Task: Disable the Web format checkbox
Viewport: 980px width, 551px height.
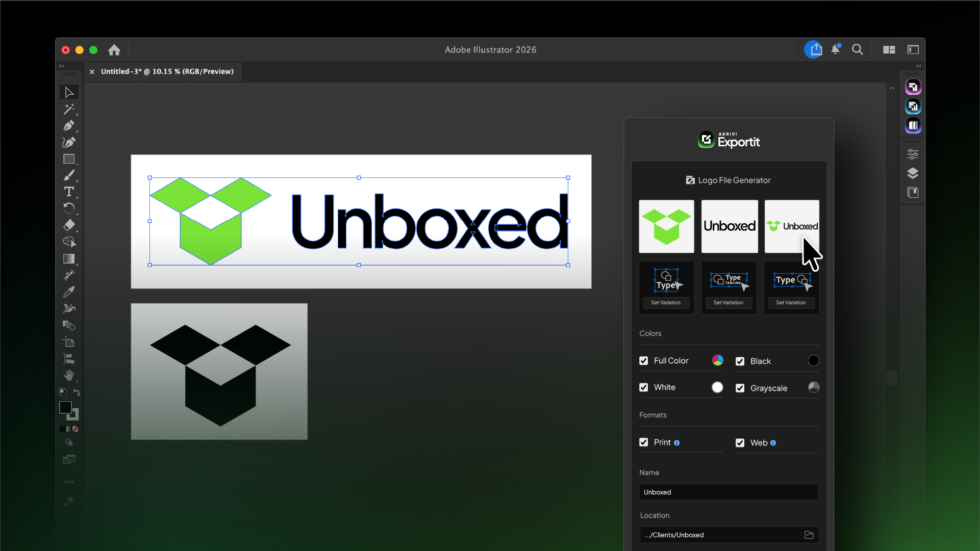Action: coord(740,442)
